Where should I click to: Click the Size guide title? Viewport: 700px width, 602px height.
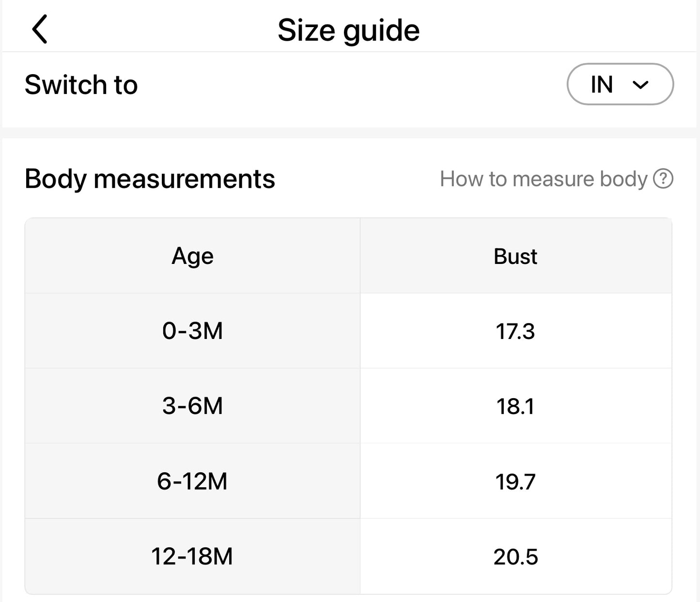tap(348, 30)
